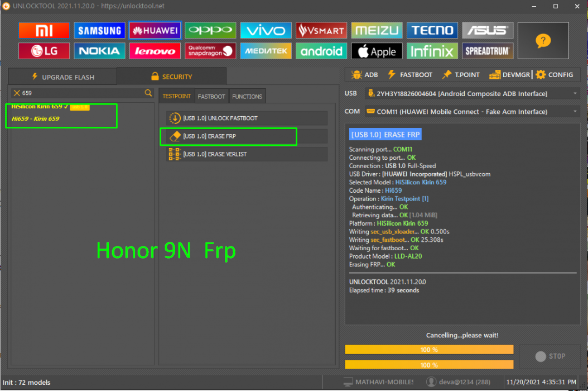This screenshot has width=588, height=391.
Task: Select the OPPO brand tile
Action: (x=210, y=30)
